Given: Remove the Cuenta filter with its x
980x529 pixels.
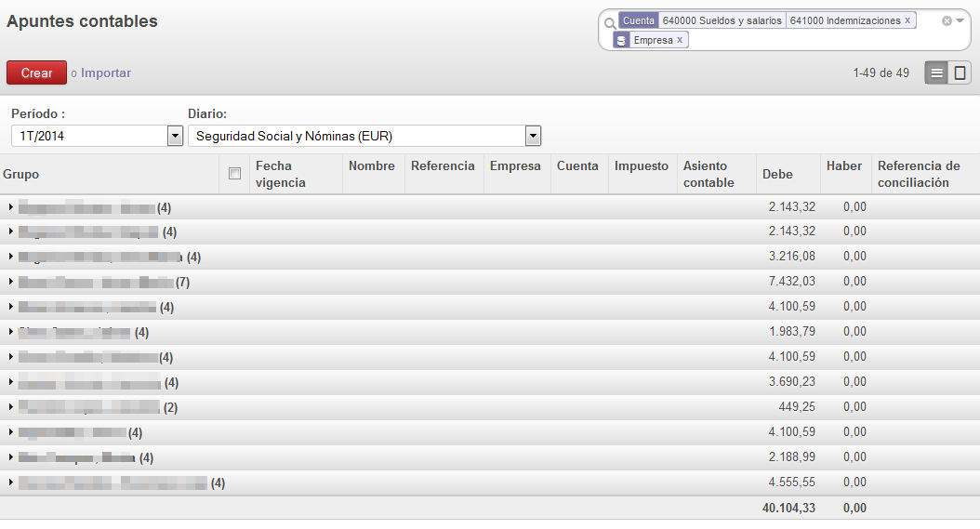Looking at the screenshot, I should [907, 20].
